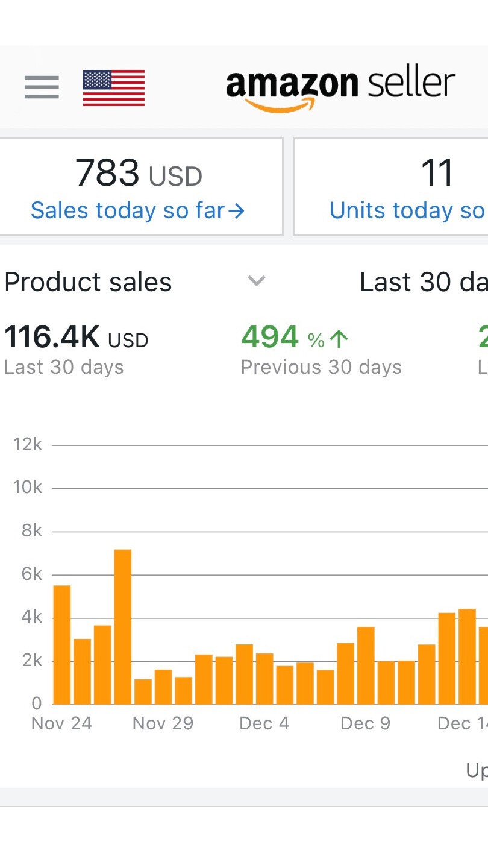Select the Previous 30 days comparison
The width and height of the screenshot is (488, 868).
[321, 367]
